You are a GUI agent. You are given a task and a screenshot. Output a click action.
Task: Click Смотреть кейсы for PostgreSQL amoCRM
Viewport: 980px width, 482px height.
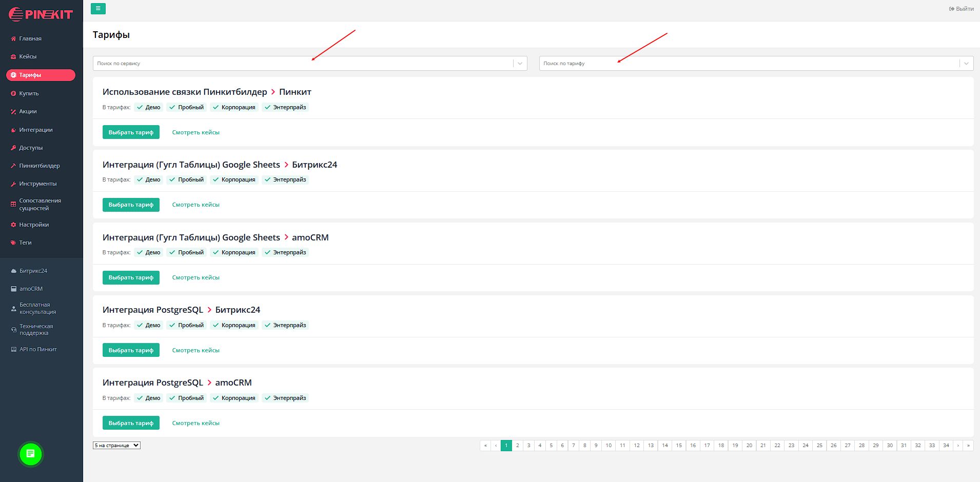[195, 423]
